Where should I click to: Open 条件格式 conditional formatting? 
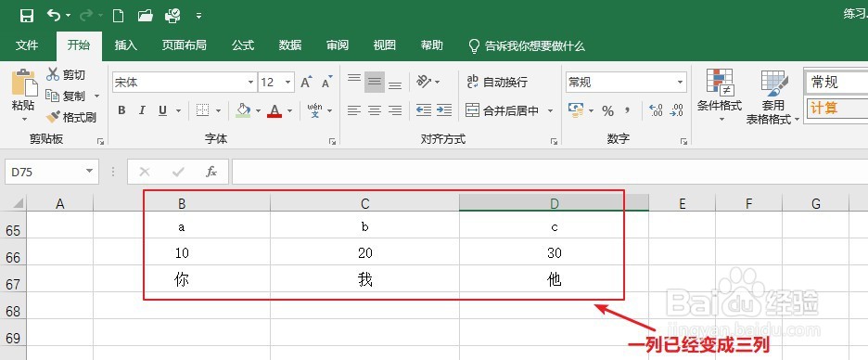(x=720, y=96)
